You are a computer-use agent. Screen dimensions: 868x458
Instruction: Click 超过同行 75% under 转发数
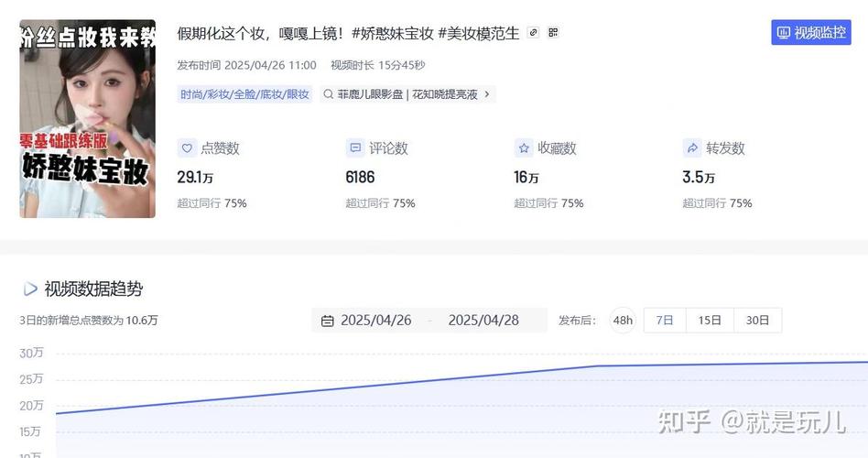(717, 203)
